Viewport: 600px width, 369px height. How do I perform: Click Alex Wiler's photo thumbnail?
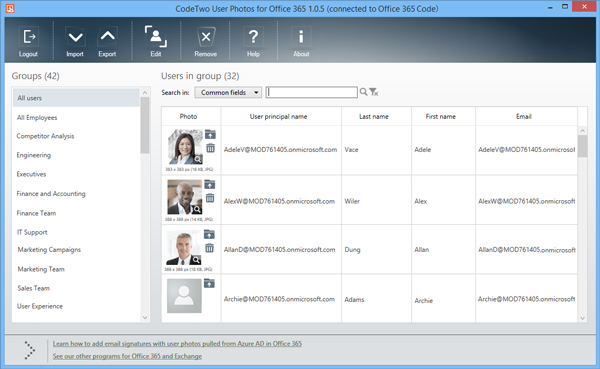tap(185, 197)
